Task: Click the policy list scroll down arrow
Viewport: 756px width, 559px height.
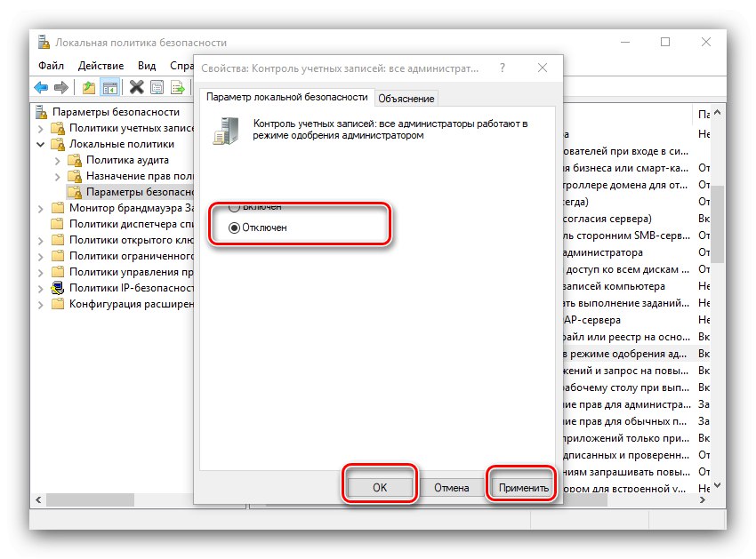Action: [x=718, y=484]
